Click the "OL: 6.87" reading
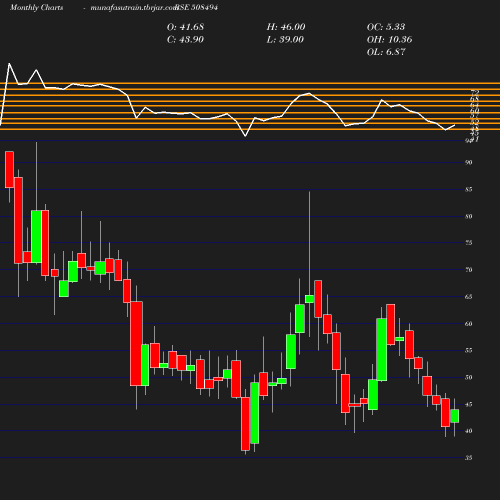 coord(386,52)
